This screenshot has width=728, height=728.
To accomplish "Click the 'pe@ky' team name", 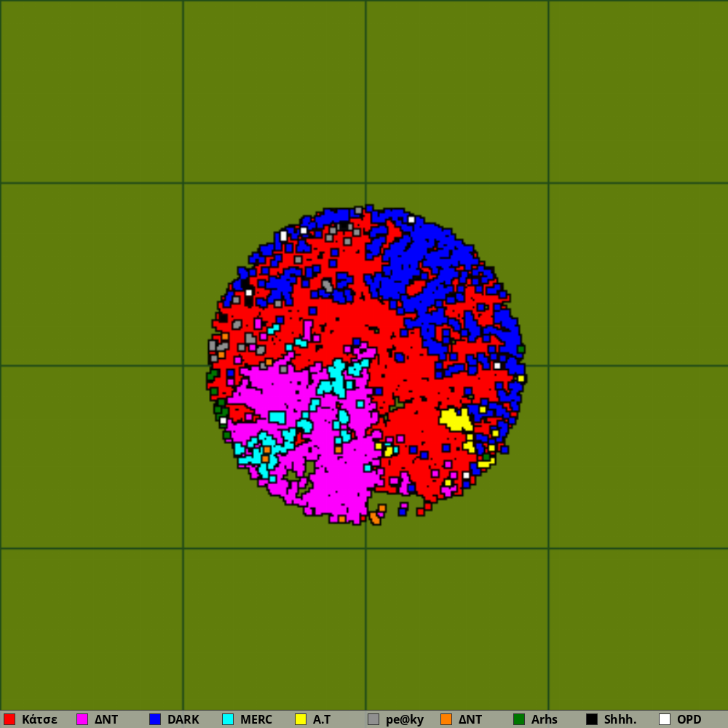I will [405, 720].
